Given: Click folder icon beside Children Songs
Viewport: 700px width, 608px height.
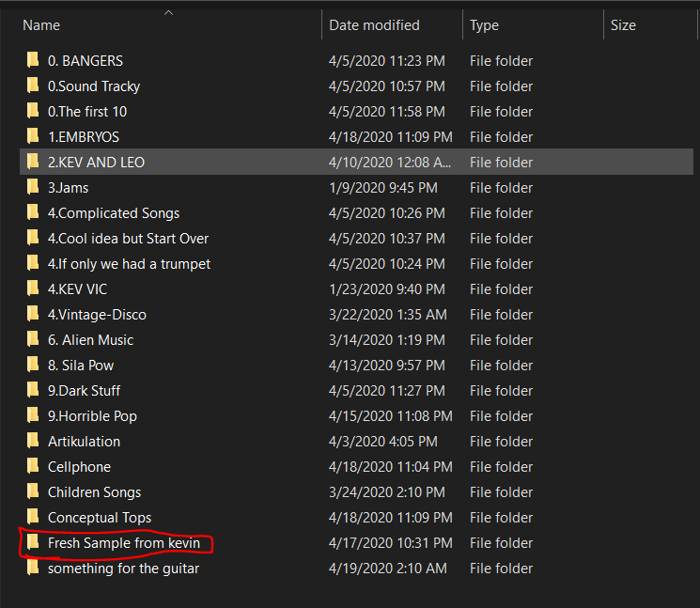Looking at the screenshot, I should tap(33, 491).
